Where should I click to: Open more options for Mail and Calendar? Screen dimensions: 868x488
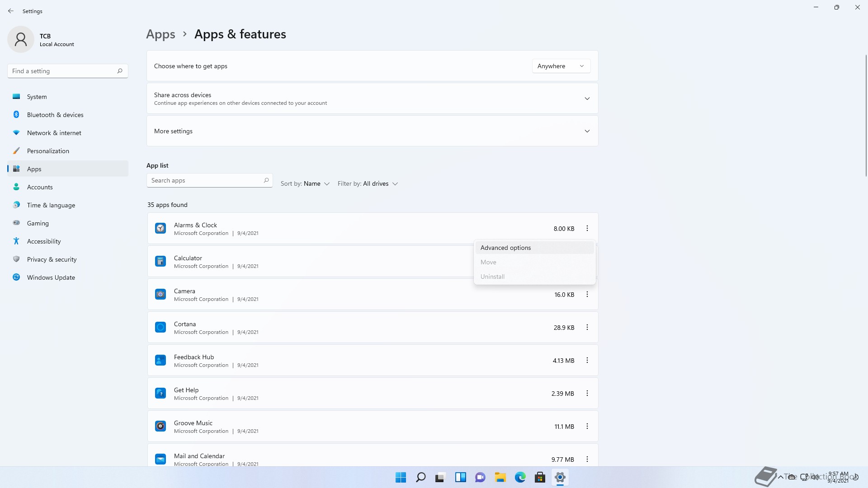point(587,460)
